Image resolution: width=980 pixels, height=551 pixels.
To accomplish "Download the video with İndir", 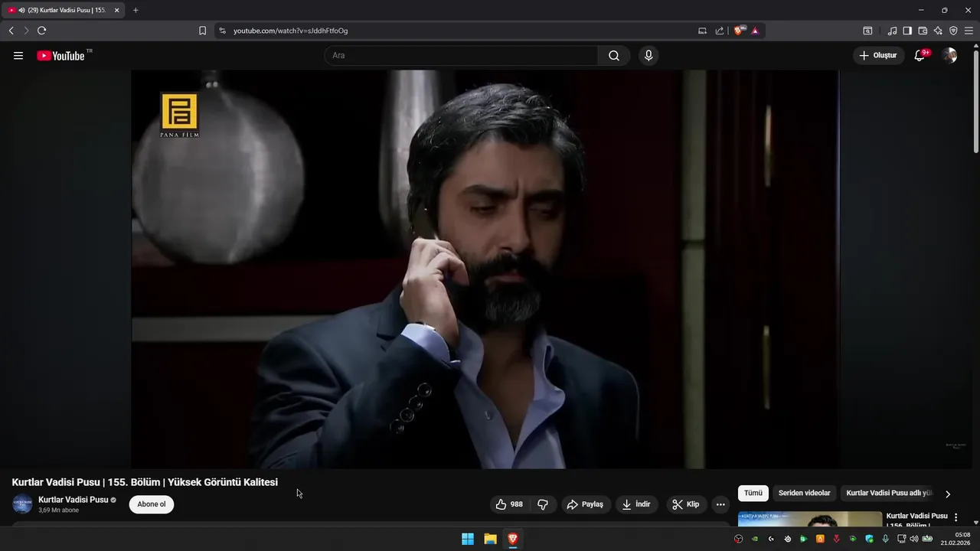I will pos(636,504).
